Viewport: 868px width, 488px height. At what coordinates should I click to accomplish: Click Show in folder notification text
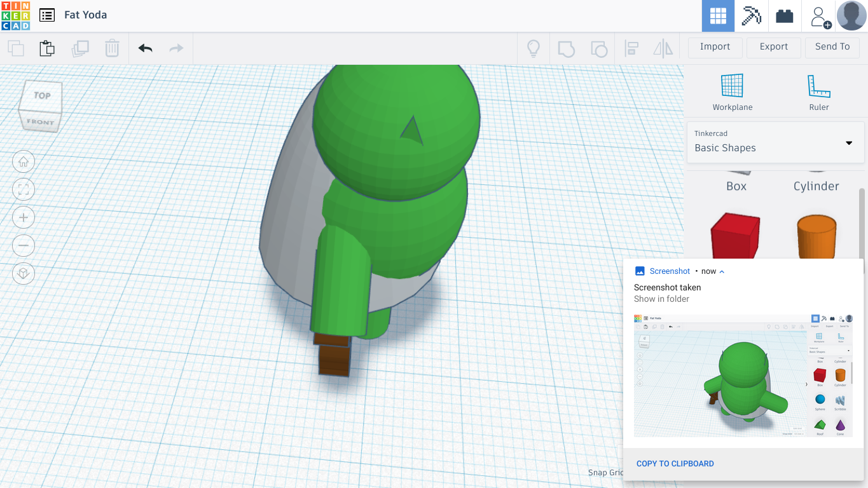click(661, 299)
